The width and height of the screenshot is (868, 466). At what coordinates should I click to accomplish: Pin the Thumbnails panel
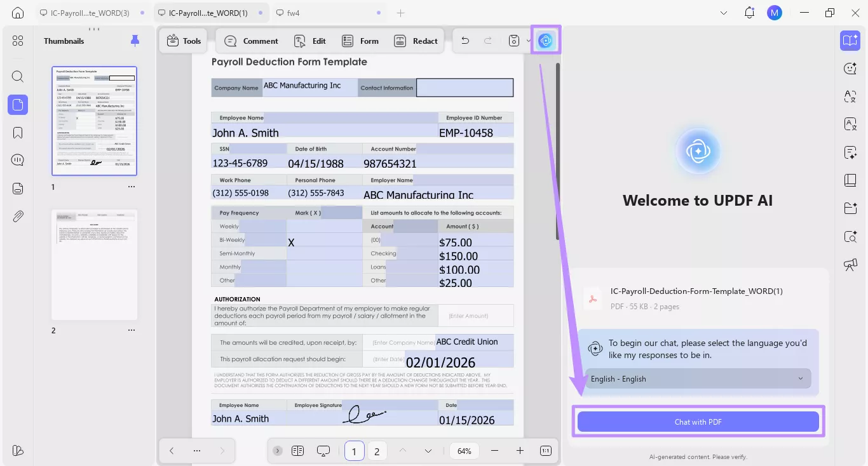click(135, 41)
